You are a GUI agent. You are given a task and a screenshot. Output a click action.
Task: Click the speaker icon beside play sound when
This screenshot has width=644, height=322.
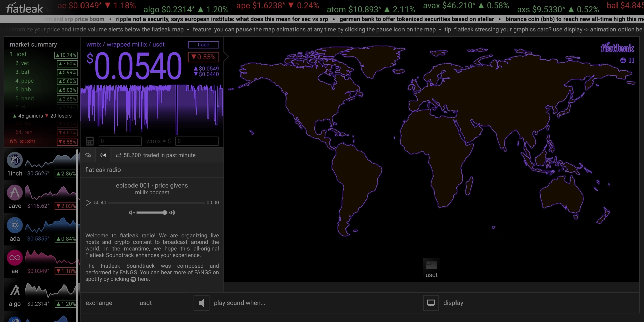pos(201,303)
